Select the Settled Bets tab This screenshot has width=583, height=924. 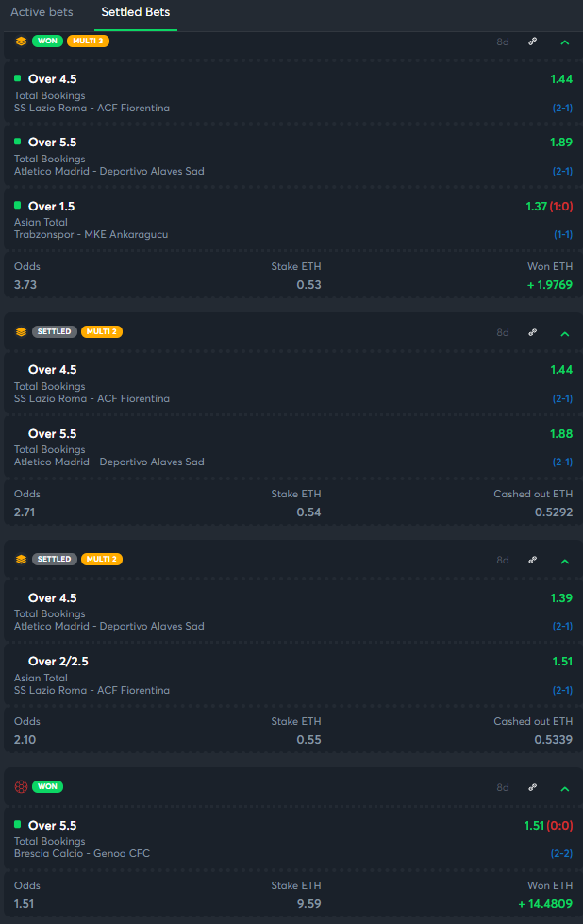coord(136,12)
